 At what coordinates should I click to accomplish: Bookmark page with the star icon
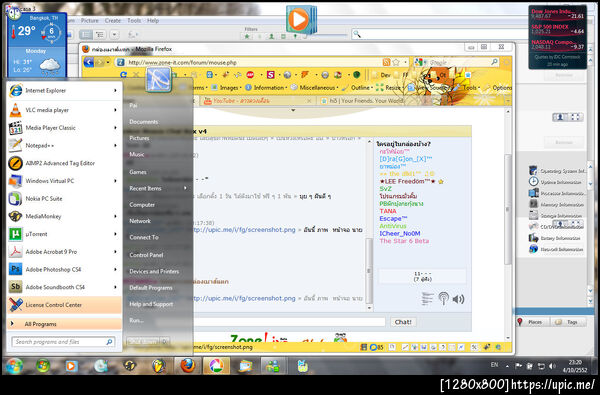click(x=396, y=62)
